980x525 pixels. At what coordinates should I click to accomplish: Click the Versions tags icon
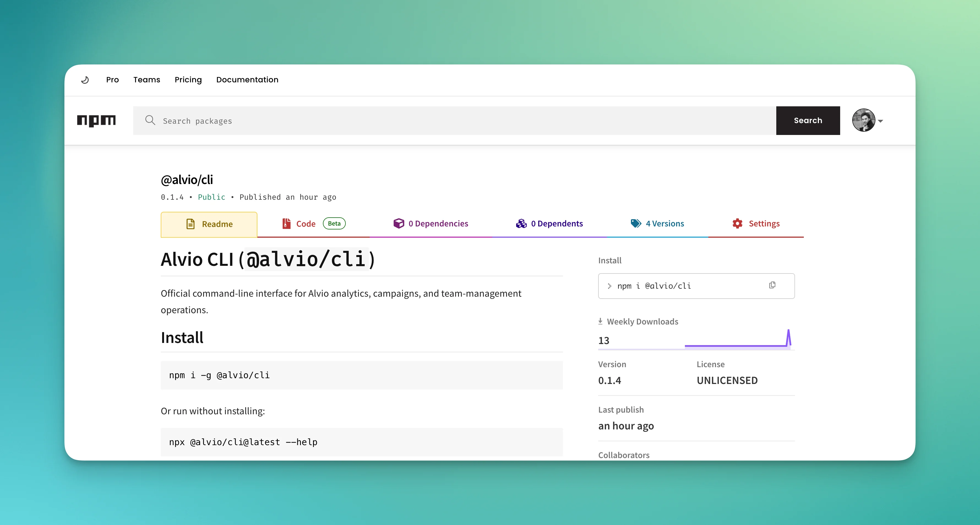click(636, 223)
